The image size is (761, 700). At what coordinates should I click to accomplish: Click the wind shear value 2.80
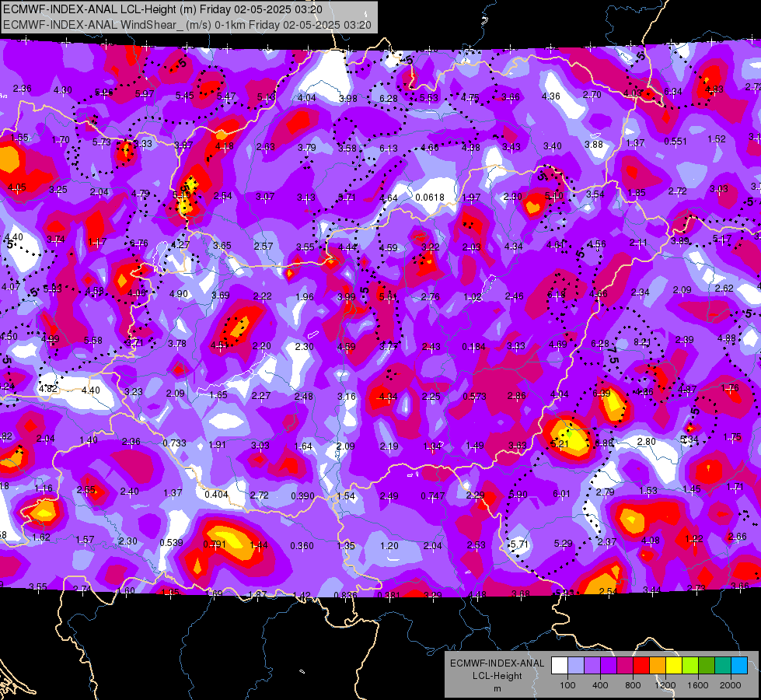pyautogui.click(x=647, y=442)
